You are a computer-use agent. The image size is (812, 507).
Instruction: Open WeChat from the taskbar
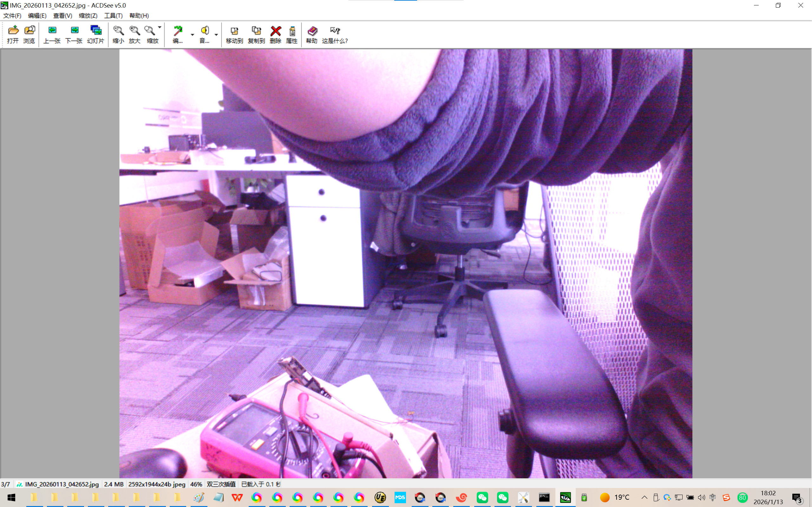pos(482,497)
